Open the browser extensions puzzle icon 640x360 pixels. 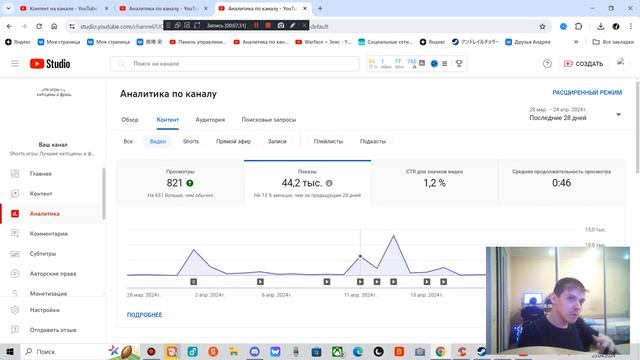click(578, 27)
